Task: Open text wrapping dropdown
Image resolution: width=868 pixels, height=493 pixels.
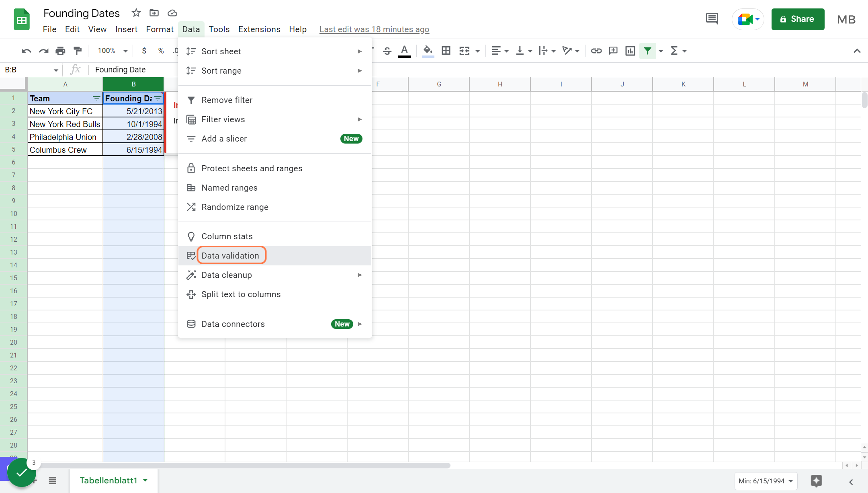Action: (547, 51)
